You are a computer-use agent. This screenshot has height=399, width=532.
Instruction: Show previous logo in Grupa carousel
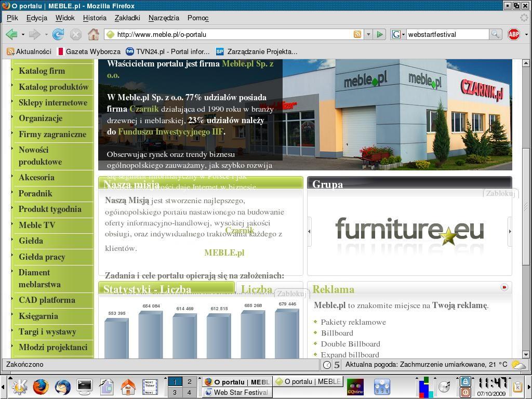tap(309, 231)
